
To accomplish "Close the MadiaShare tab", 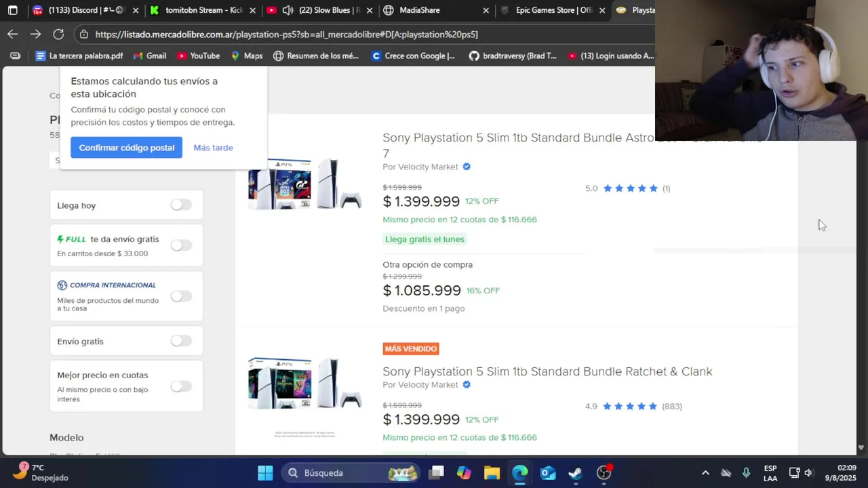I will (x=486, y=10).
